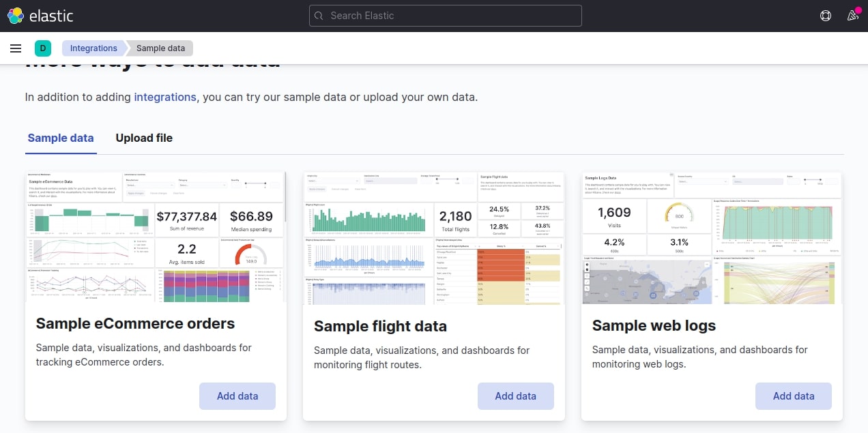This screenshot has height=433, width=868.
Task: Click the Sample eCommerce orders title
Action: coord(135,323)
